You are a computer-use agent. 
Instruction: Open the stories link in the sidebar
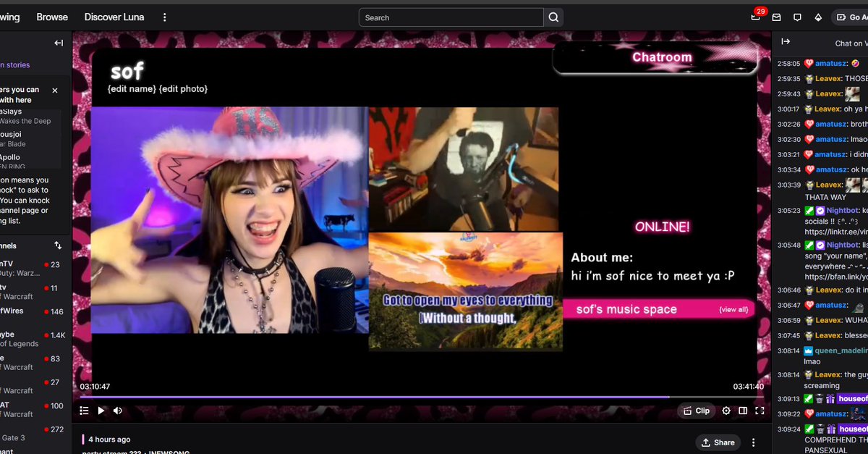click(x=15, y=65)
